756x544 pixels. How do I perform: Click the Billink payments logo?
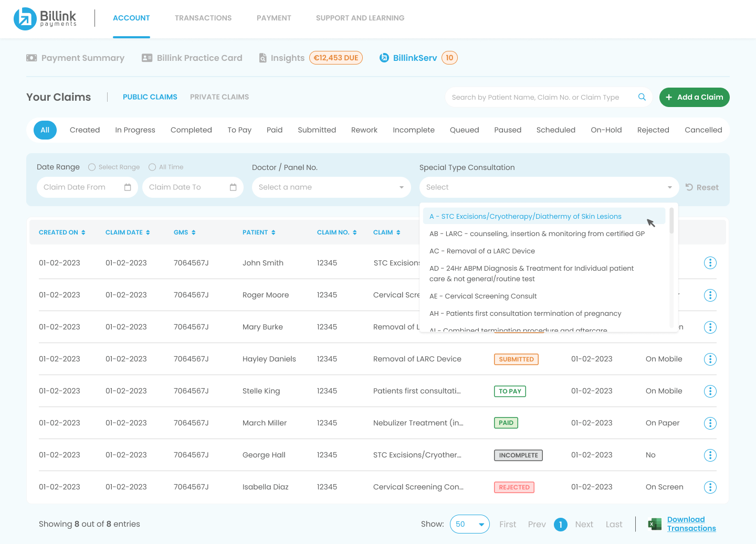pyautogui.click(x=45, y=18)
